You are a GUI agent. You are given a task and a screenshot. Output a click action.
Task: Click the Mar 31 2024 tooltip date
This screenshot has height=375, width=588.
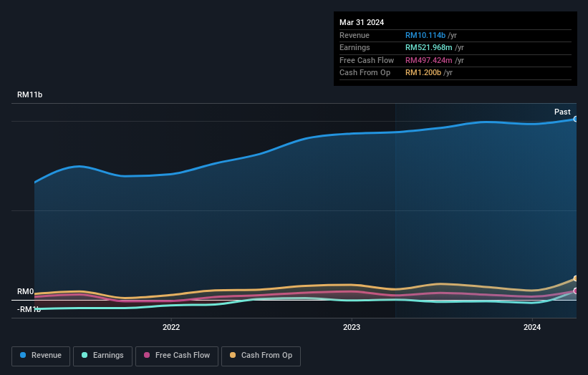click(x=362, y=22)
